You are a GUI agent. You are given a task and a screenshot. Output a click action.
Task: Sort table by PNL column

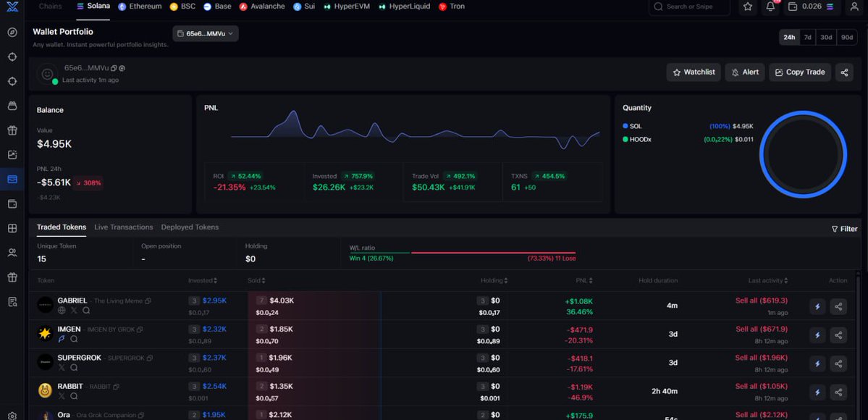coord(583,280)
